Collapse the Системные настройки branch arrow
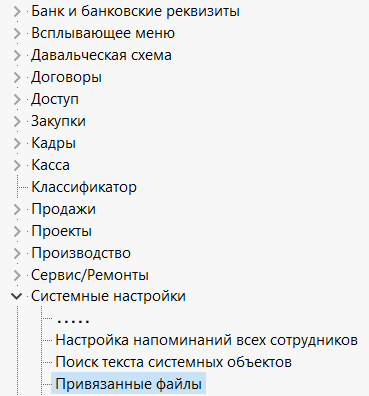 coord(16,296)
